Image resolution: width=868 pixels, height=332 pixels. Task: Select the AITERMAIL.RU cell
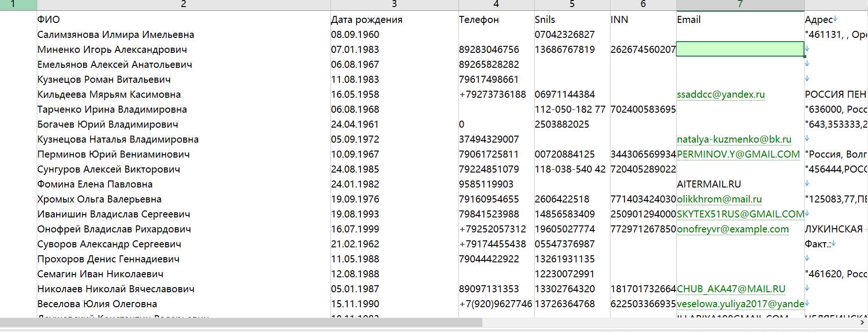tap(740, 184)
